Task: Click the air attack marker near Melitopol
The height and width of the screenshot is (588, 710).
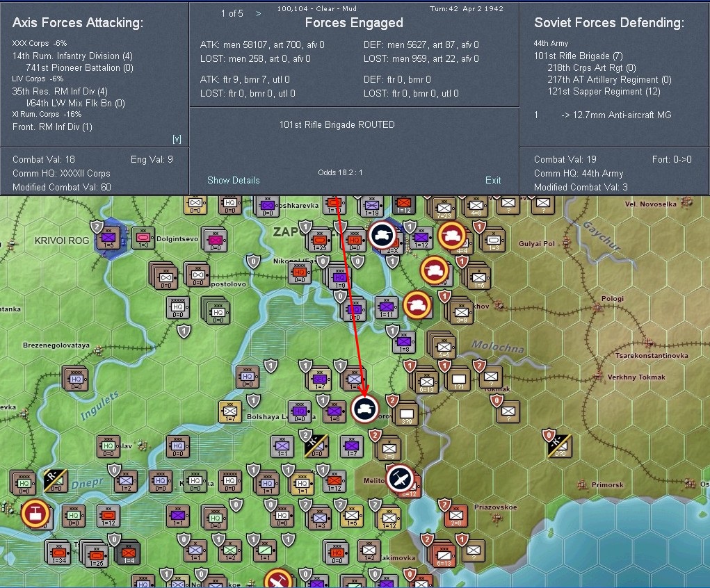Action: (x=401, y=479)
